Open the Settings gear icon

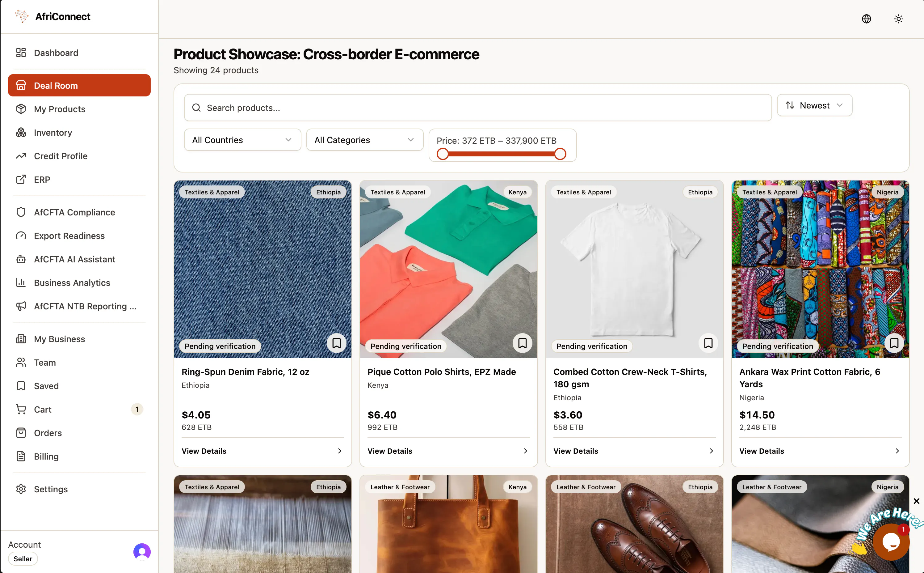coord(21,489)
